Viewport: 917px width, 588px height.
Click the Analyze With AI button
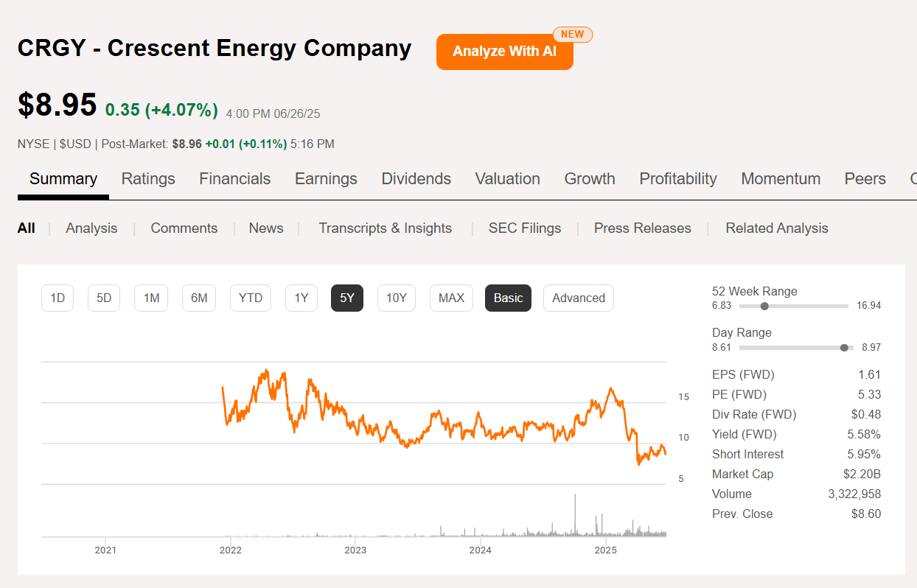click(504, 52)
